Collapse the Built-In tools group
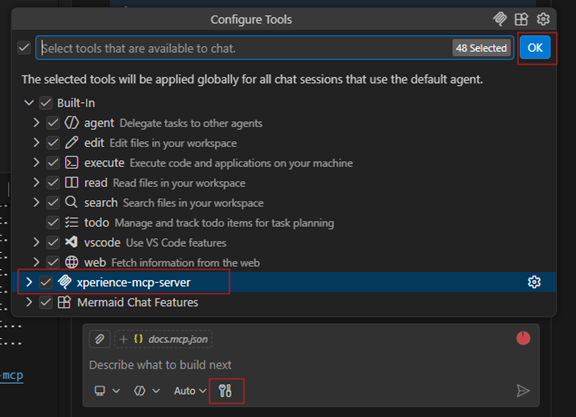The width and height of the screenshot is (576, 417). click(29, 103)
